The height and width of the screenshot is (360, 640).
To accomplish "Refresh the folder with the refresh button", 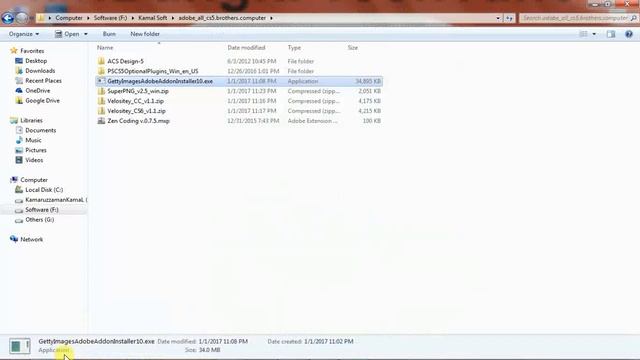I will click(509, 18).
